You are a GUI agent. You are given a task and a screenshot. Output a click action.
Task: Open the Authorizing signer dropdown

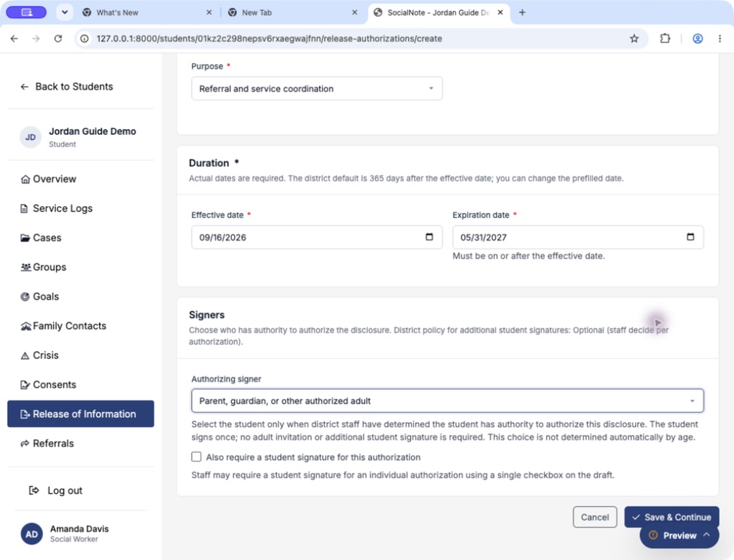pyautogui.click(x=447, y=401)
